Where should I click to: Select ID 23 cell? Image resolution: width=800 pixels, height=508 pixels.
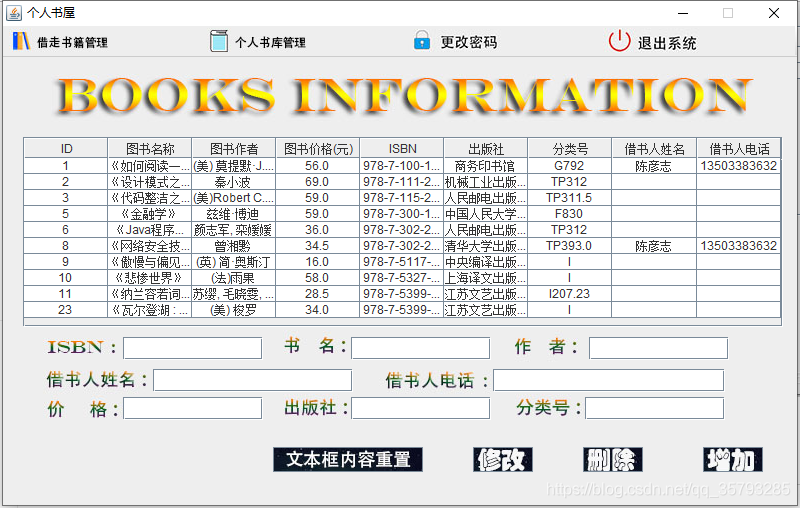66,310
